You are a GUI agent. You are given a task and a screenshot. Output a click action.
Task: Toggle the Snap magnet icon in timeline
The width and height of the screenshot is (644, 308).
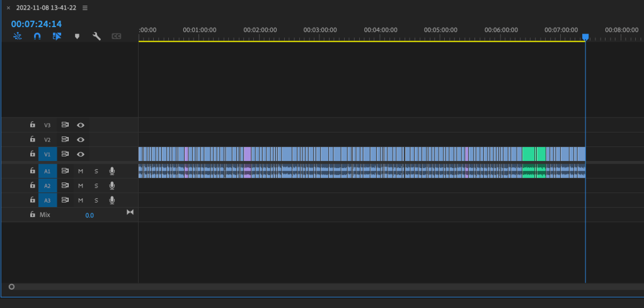point(37,37)
